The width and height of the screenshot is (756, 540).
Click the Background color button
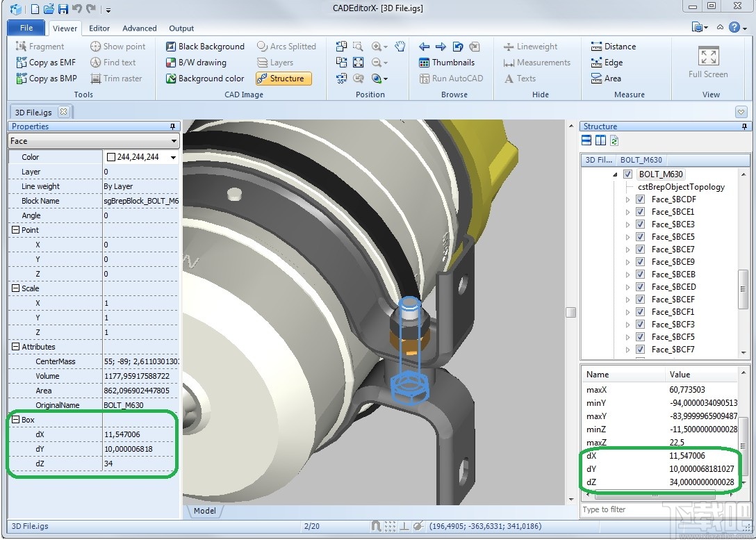(x=204, y=79)
